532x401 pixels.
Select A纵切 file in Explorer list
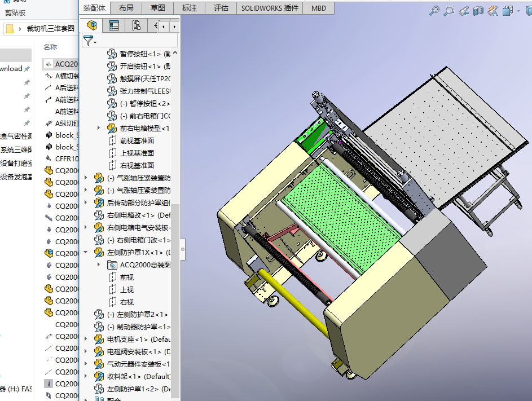coord(61,123)
